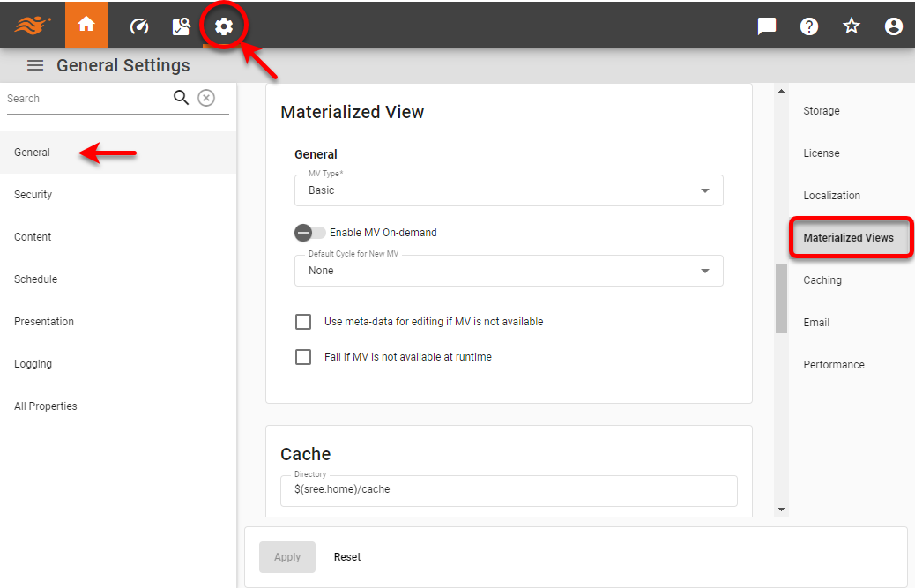Screen dimensions: 915x588
Task: Open the feedback chat bubble icon
Action: [x=766, y=26]
